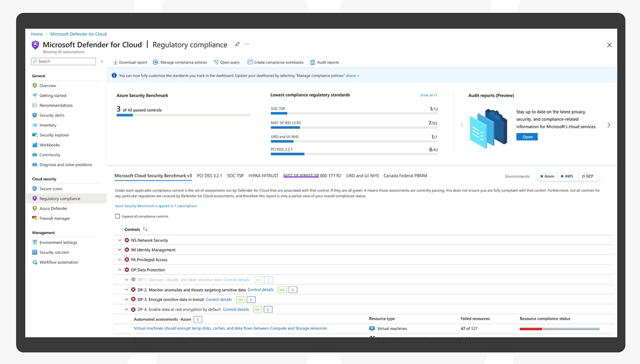Check Expand all compliance controls
This screenshot has height=364, width=640.
coord(117,216)
